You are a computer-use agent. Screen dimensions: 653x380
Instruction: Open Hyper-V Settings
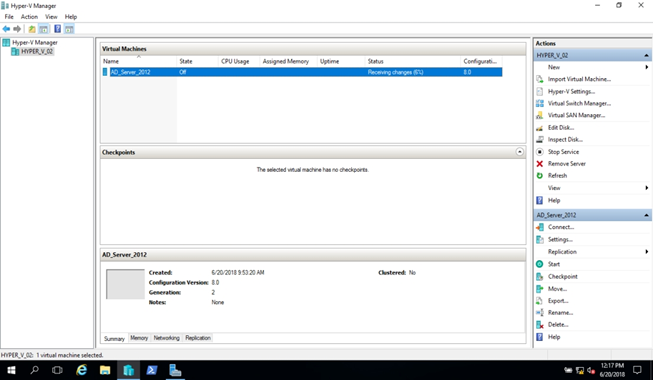(571, 91)
